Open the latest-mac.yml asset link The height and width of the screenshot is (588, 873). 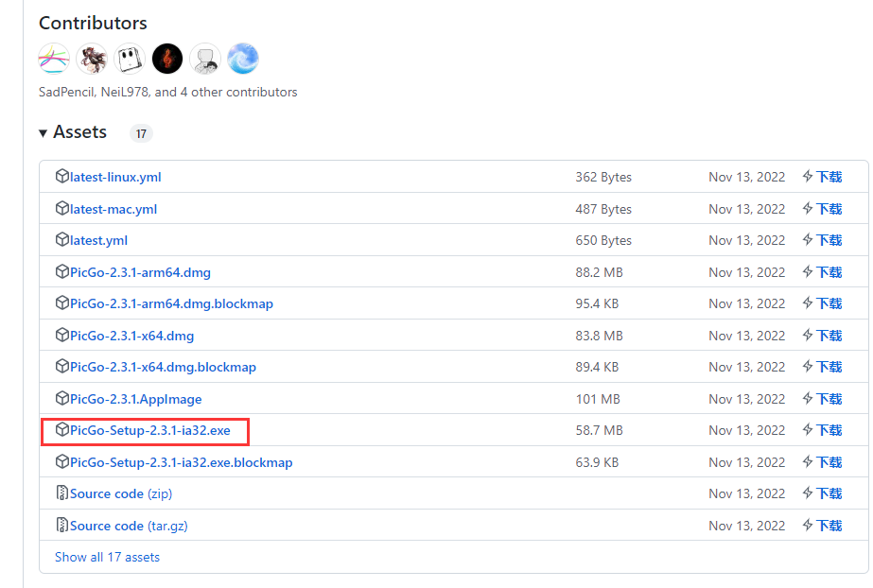tap(113, 209)
